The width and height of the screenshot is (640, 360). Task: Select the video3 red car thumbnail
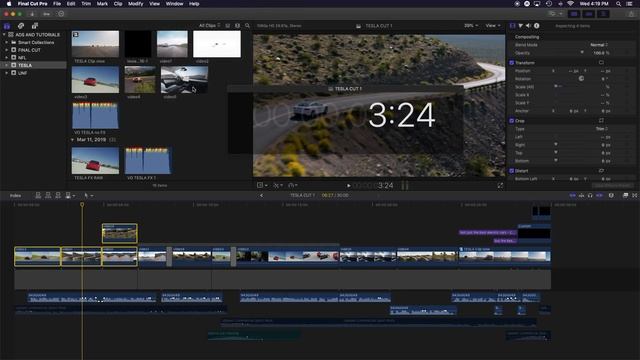(96, 80)
